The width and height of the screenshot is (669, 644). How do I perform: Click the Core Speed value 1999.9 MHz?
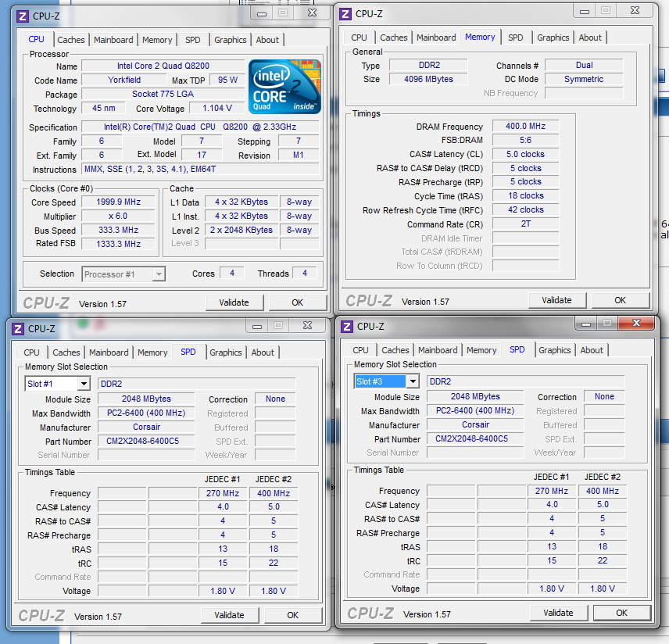118,202
